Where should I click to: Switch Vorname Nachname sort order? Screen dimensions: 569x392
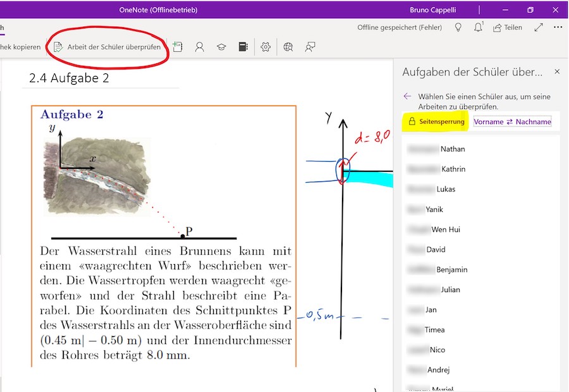pos(512,121)
